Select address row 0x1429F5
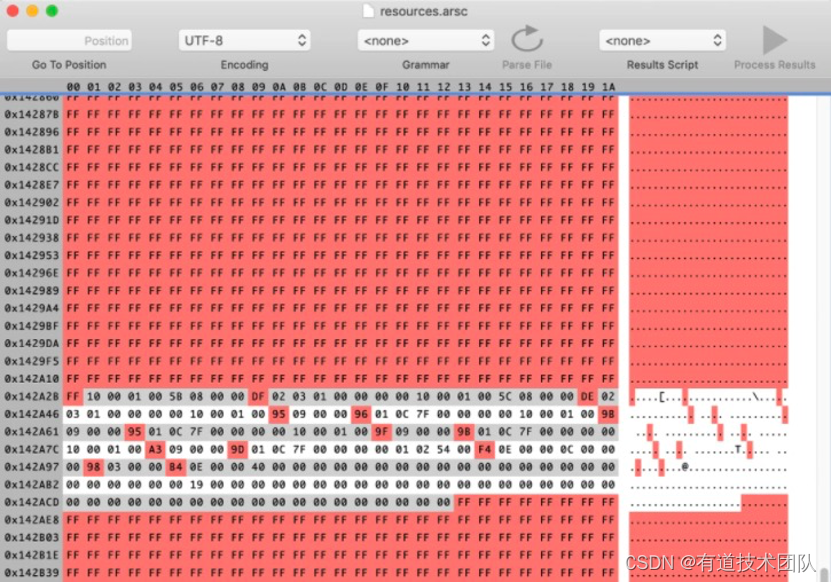The image size is (832, 582). [x=32, y=361]
